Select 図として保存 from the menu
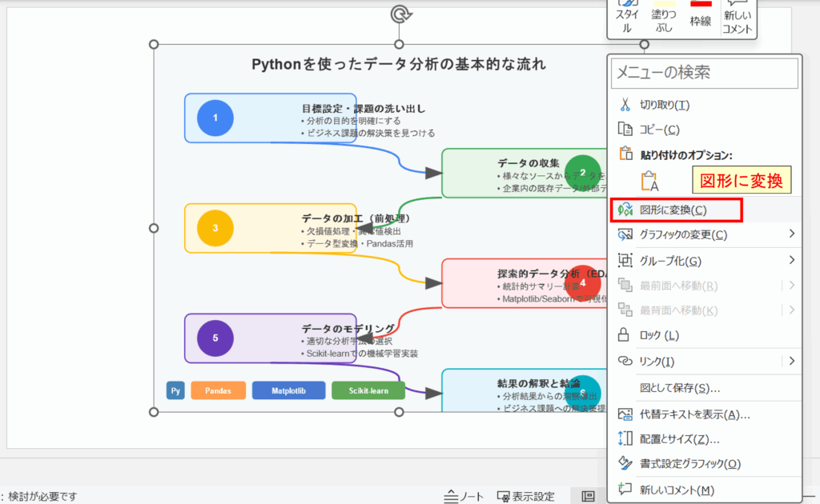Viewport: 820px width, 504px height. point(705,388)
